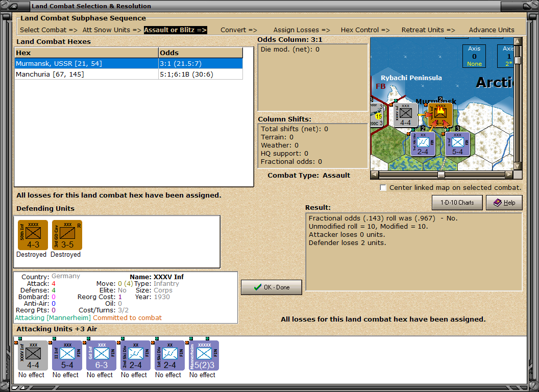Click map scroll up arrow
This screenshot has width=539, height=392.
click(518, 41)
